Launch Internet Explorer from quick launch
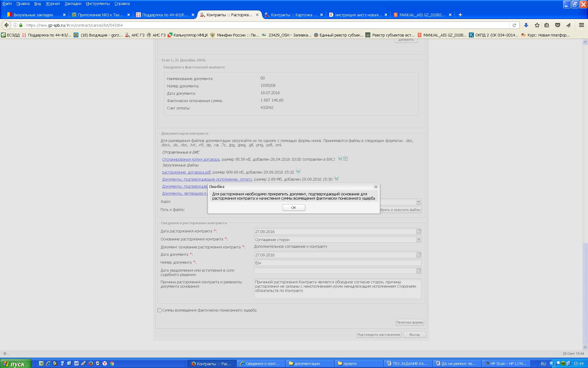The width and height of the screenshot is (588, 368). [x=48, y=363]
